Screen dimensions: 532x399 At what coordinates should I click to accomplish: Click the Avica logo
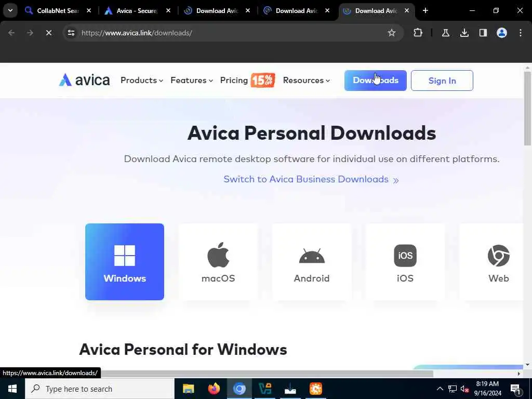click(84, 80)
